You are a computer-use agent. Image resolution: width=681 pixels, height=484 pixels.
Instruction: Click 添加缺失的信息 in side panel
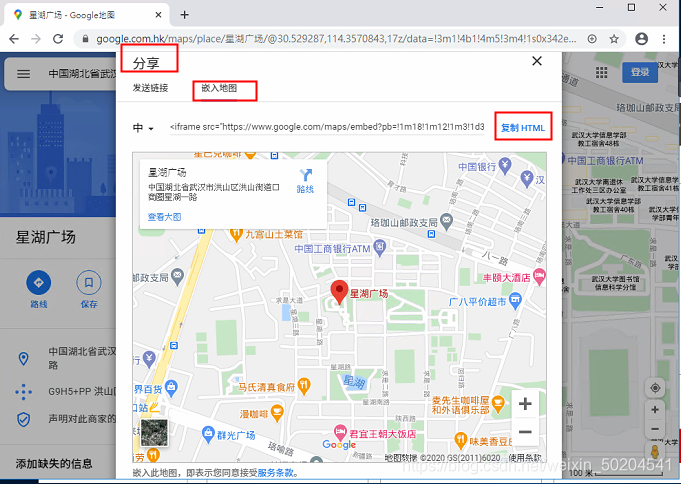click(x=54, y=464)
